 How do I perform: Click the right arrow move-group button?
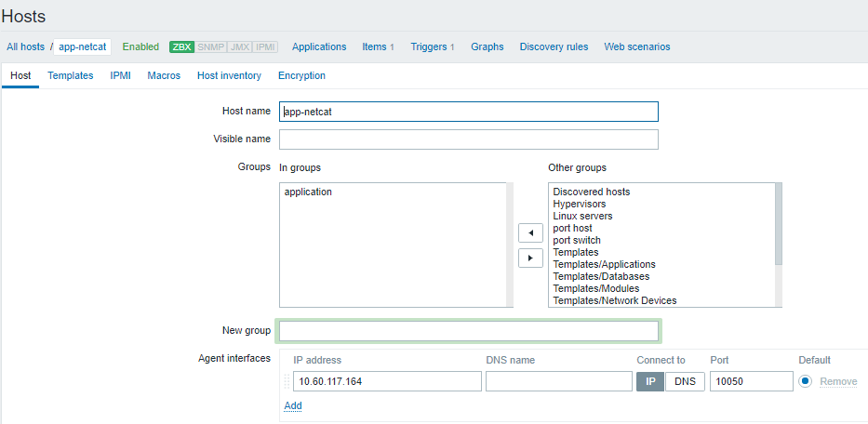[x=530, y=258]
